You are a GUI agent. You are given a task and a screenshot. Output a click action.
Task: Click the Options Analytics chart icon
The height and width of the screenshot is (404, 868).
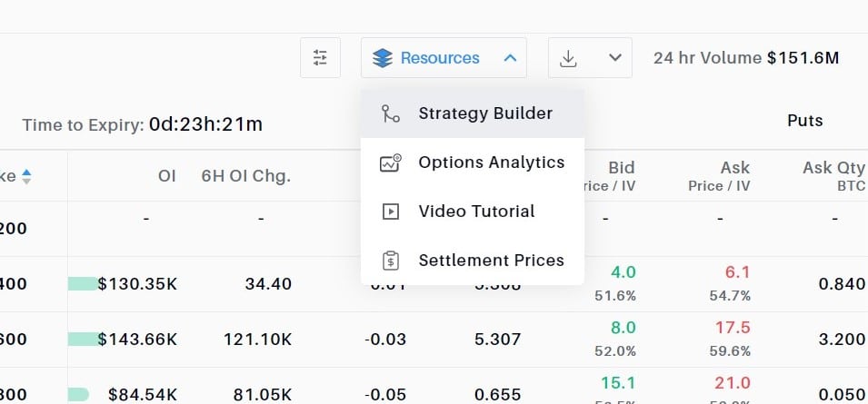pyautogui.click(x=391, y=163)
